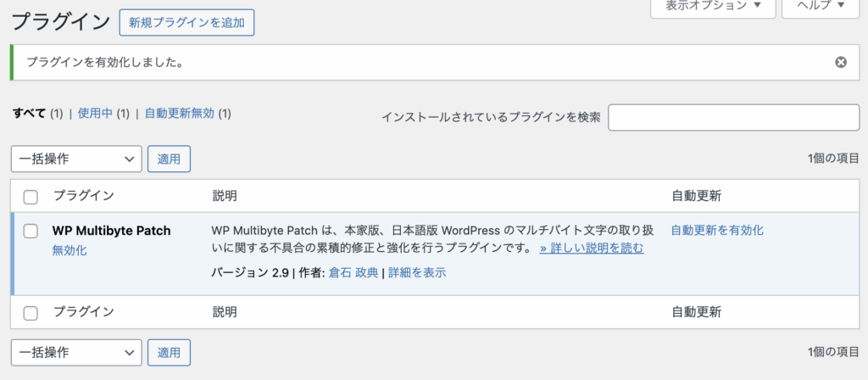Screen dimensions: 868x380
Task: Open 詳細を表示 plugin details link
Action: coord(417,273)
